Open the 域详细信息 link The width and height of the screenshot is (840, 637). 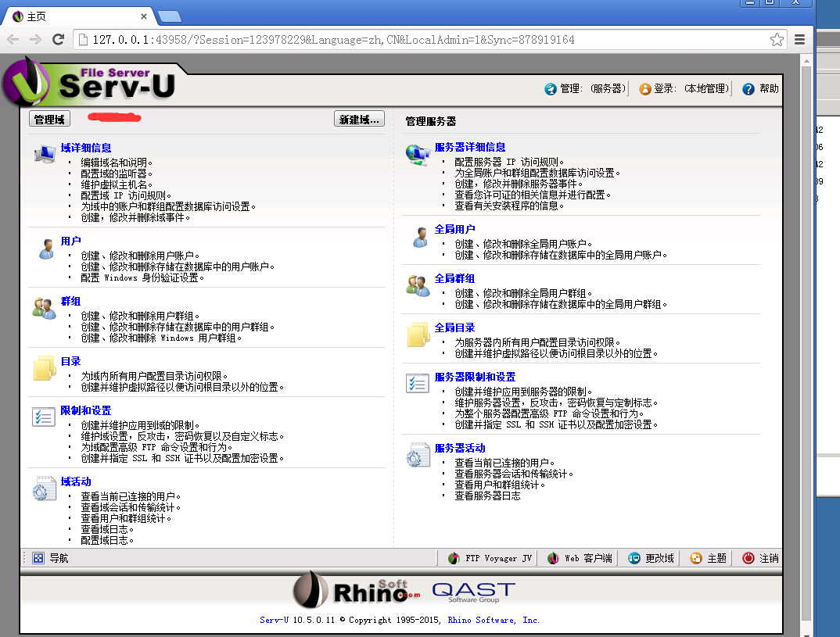coord(86,148)
